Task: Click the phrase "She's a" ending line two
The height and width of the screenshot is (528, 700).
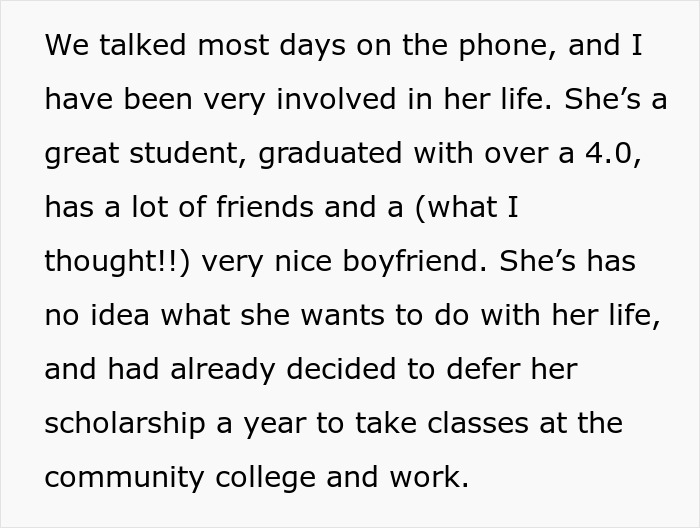Action: click(616, 99)
